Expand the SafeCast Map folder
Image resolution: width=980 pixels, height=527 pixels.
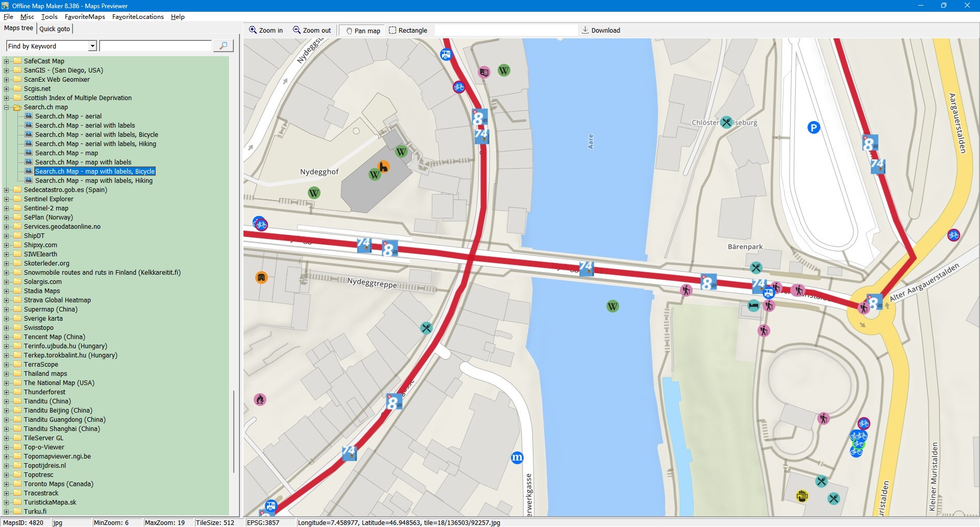[x=7, y=61]
